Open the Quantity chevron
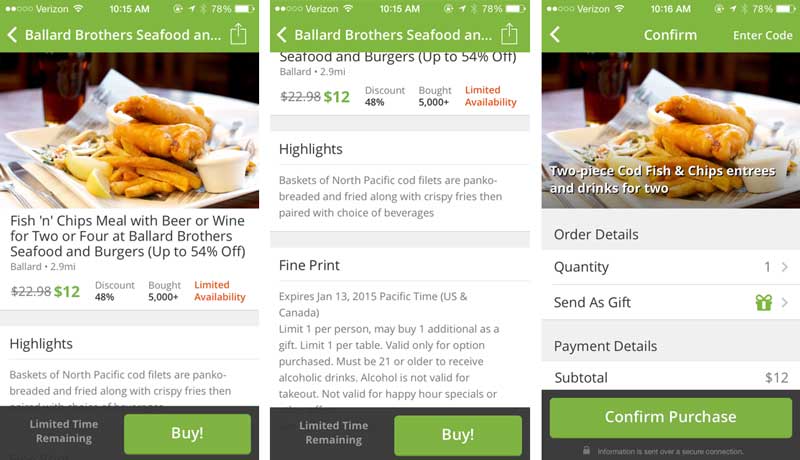Image resolution: width=800 pixels, height=460 pixels. tap(785, 267)
